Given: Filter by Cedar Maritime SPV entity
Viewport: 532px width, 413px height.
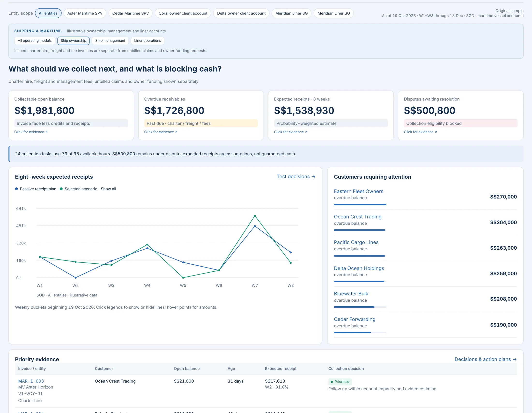Looking at the screenshot, I should click(x=130, y=13).
